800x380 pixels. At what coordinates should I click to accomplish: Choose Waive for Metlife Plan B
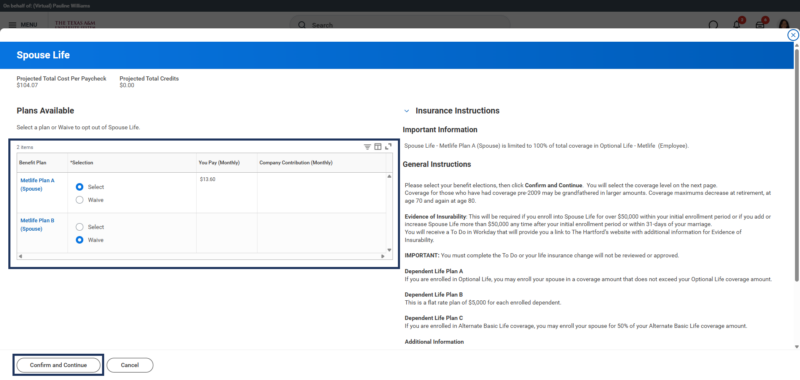(x=80, y=240)
